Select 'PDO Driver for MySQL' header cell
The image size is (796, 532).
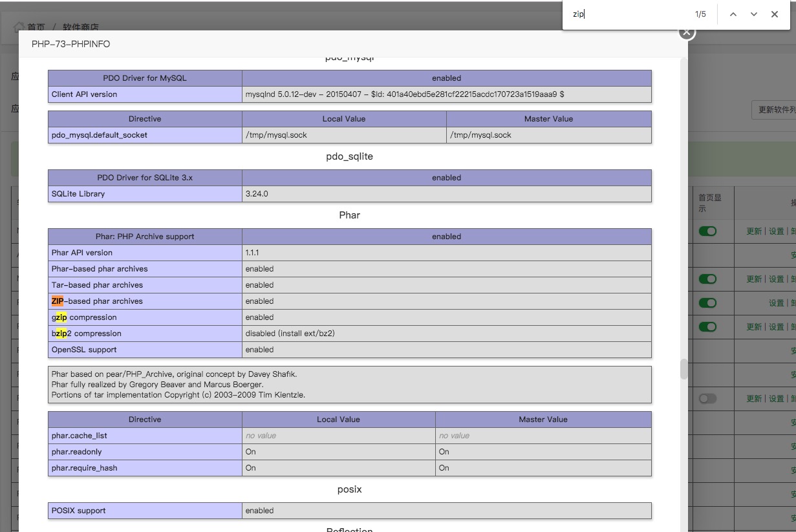(x=145, y=78)
